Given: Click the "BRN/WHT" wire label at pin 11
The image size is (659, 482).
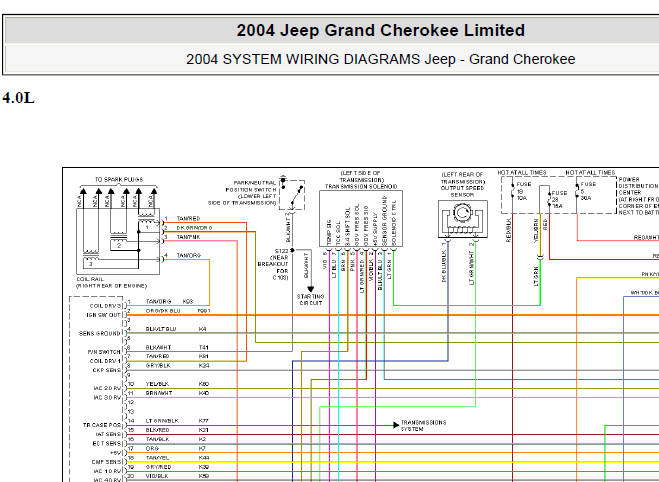Looking at the screenshot, I should (x=159, y=393).
